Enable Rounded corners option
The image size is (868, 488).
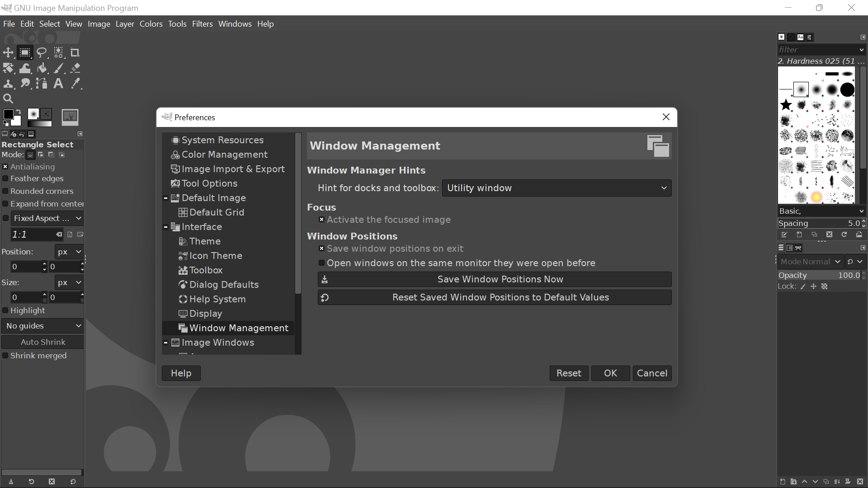5,191
